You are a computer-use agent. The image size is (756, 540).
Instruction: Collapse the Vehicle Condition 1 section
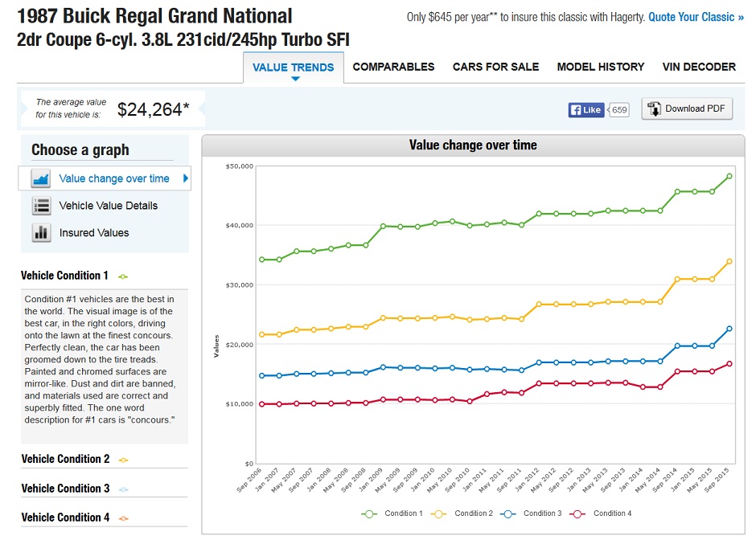[64, 276]
